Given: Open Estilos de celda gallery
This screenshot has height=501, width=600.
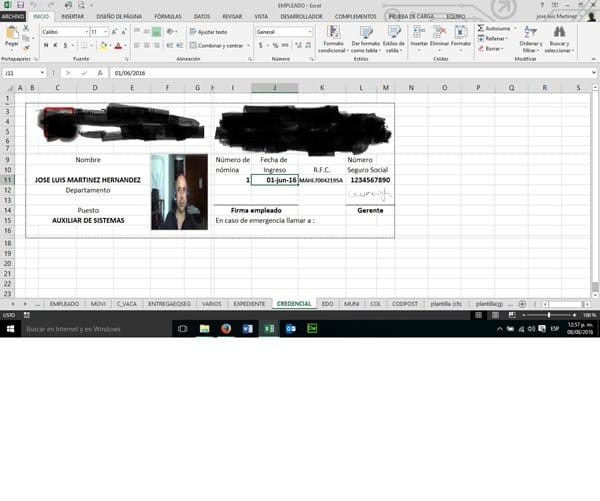Looking at the screenshot, I should [x=394, y=39].
